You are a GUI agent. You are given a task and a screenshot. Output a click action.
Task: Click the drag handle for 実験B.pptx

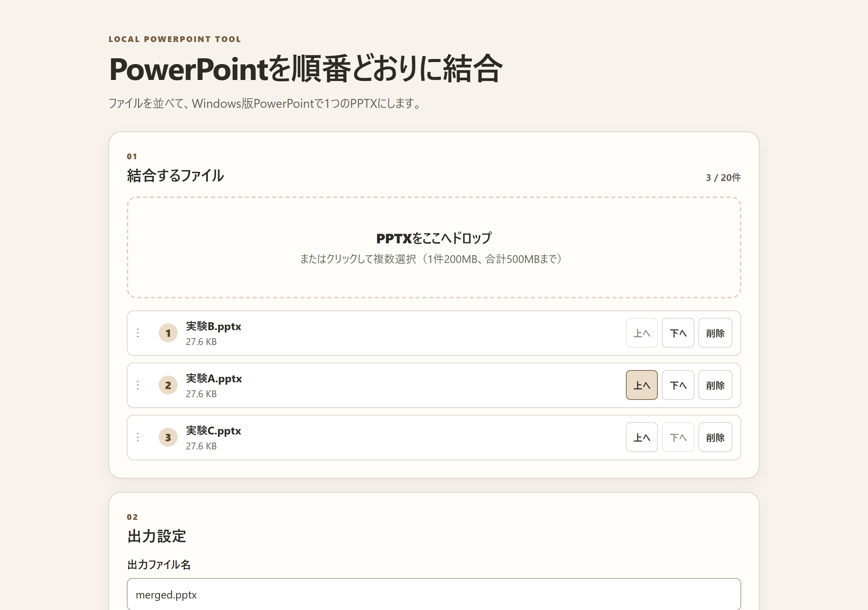tap(138, 333)
